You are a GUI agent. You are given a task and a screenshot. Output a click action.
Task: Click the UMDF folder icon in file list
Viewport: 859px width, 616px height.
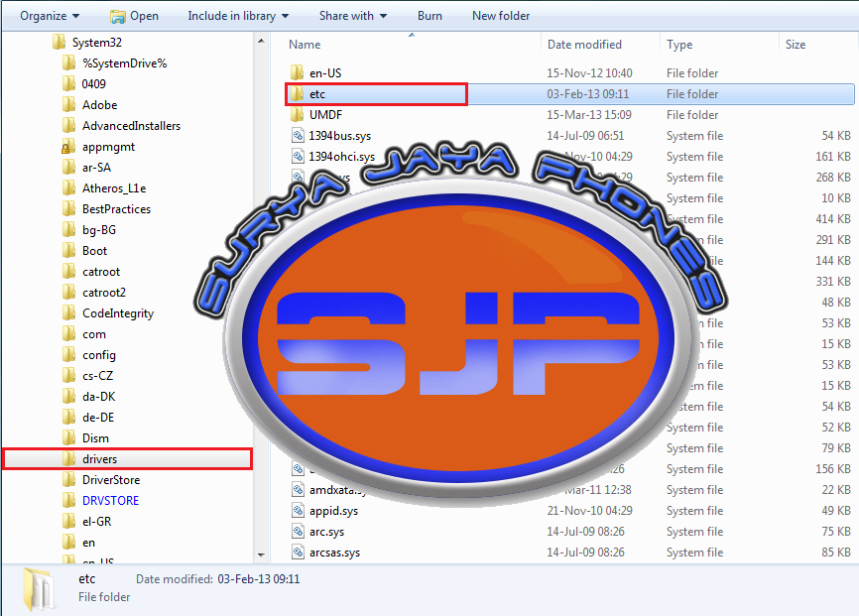point(297,114)
